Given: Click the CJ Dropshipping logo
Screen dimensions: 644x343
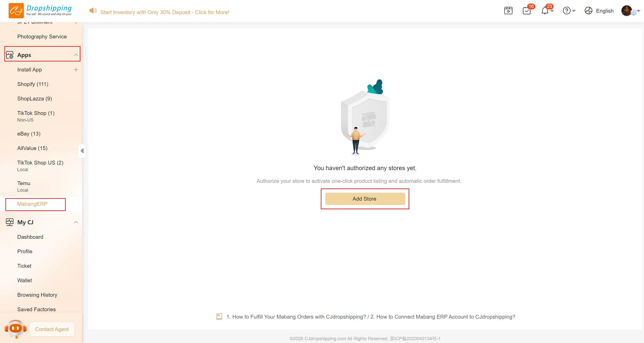Looking at the screenshot, I should (x=40, y=11).
